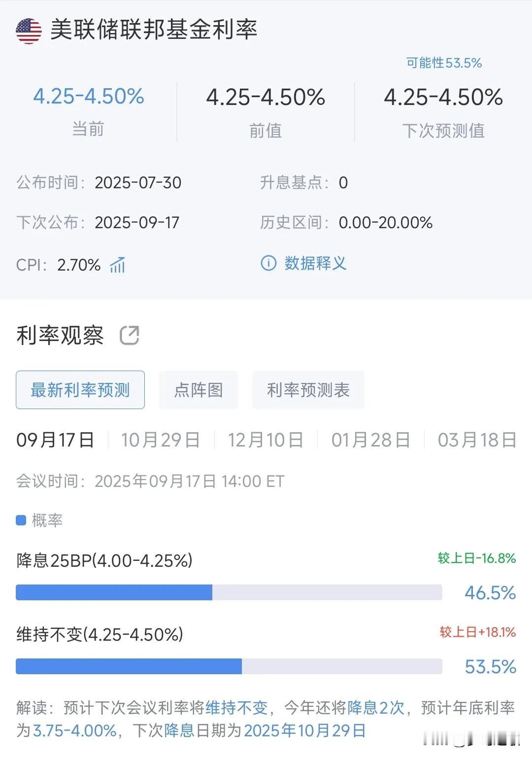Screen dimensions: 532x758
Task: Open the 数据释义 link
Action: (x=315, y=263)
